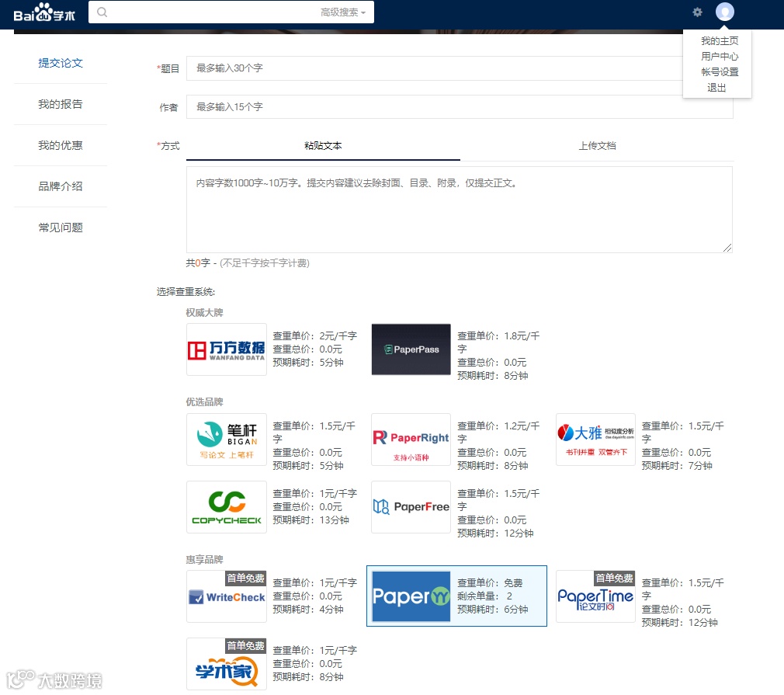Click the search magnifier icon
This screenshot has height=695, width=784.
point(102,12)
